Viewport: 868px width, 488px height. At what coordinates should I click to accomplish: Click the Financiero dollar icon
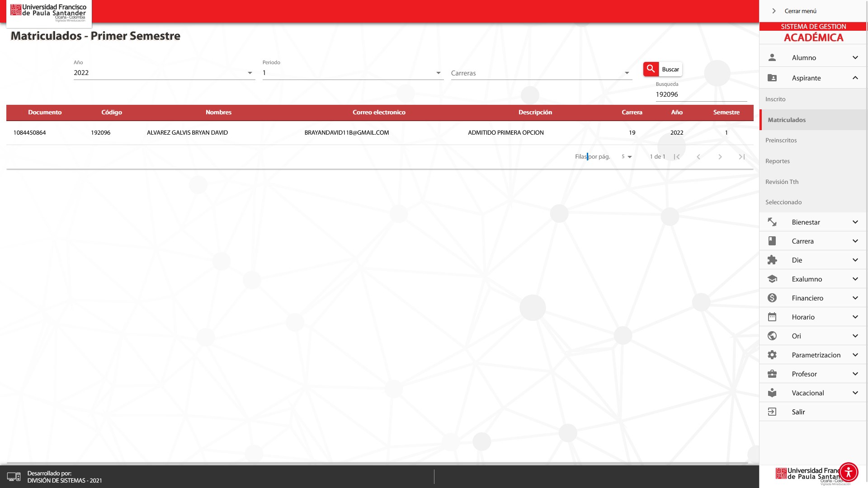point(772,298)
